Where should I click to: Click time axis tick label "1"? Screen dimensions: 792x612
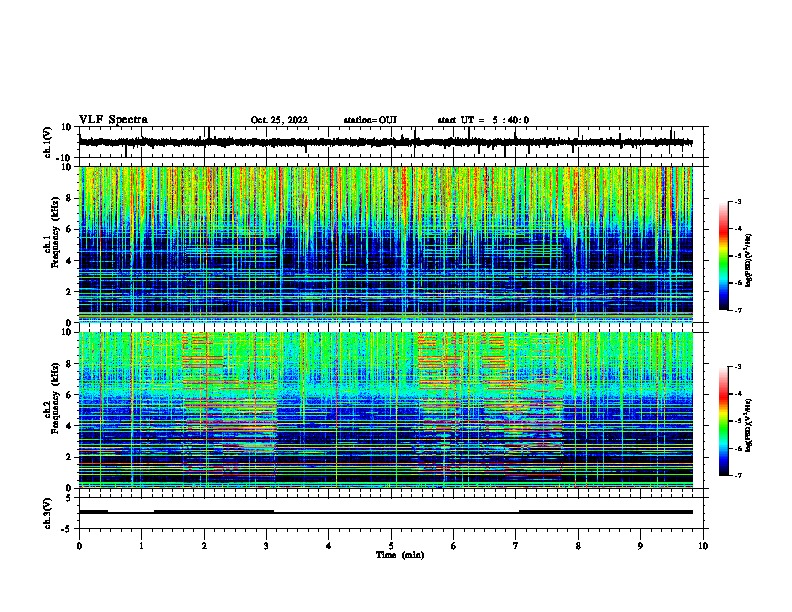141,546
